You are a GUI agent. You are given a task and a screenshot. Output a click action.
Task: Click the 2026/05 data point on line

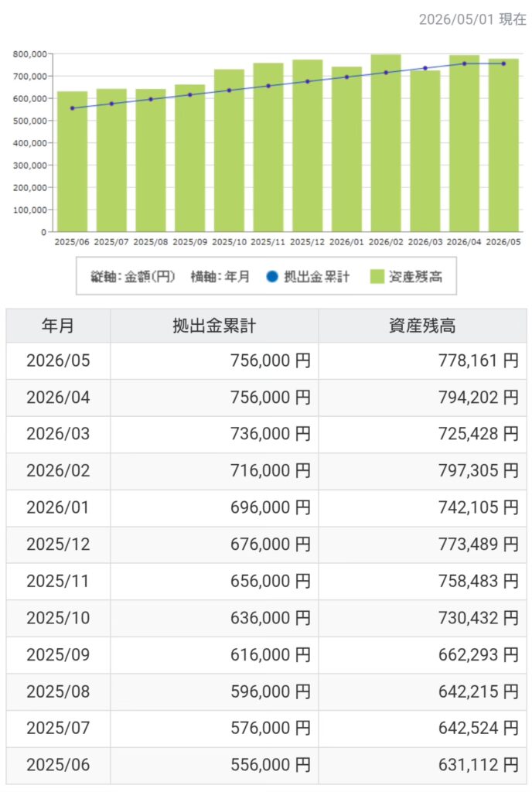[503, 63]
